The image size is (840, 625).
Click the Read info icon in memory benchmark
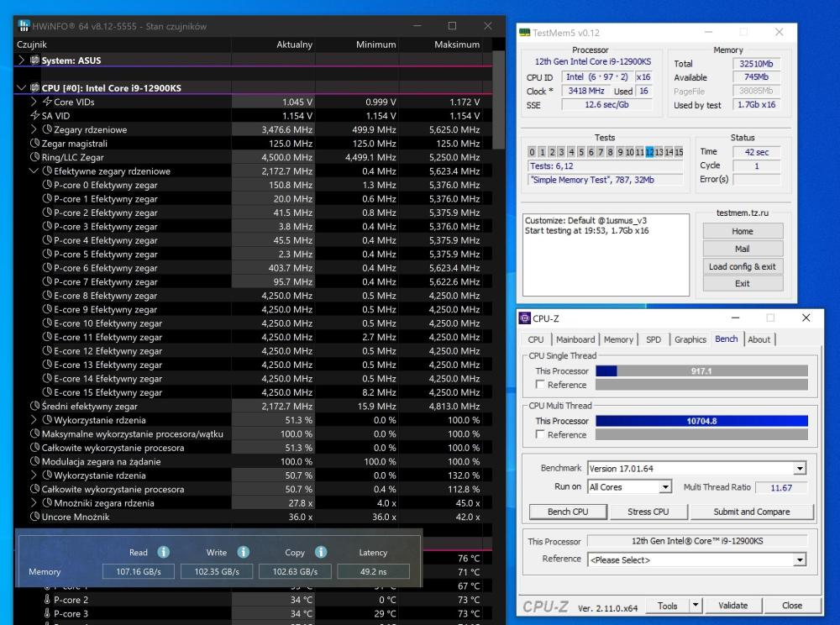[163, 552]
